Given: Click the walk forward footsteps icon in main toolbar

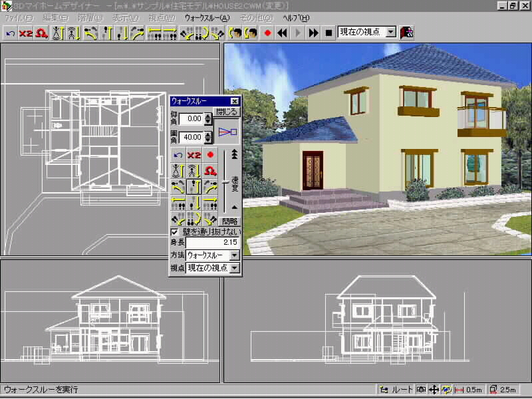Looking at the screenshot, I should point(106,33).
